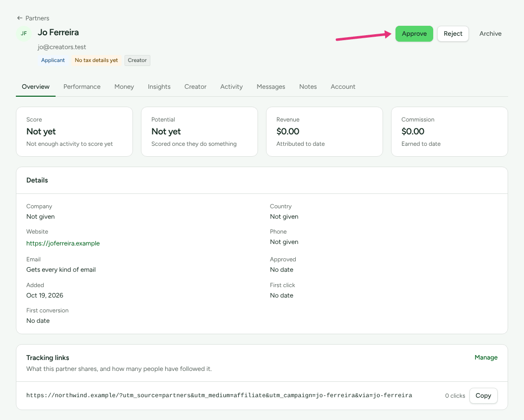Go to the Messages tab

tap(271, 87)
